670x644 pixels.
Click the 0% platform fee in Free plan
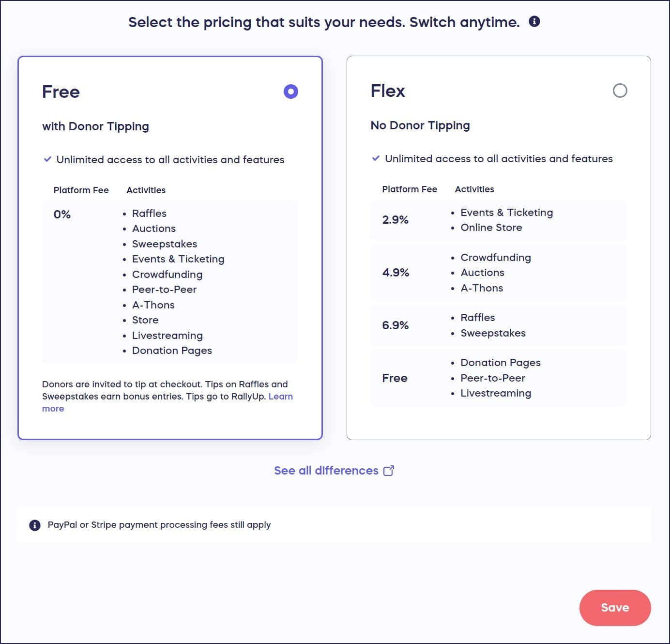click(62, 215)
